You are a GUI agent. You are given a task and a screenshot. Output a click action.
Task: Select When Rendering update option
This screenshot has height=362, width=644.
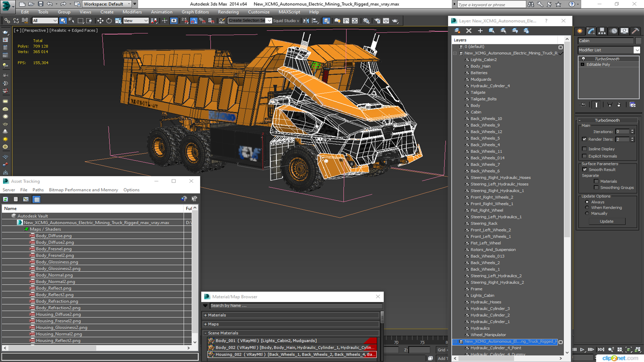point(587,207)
